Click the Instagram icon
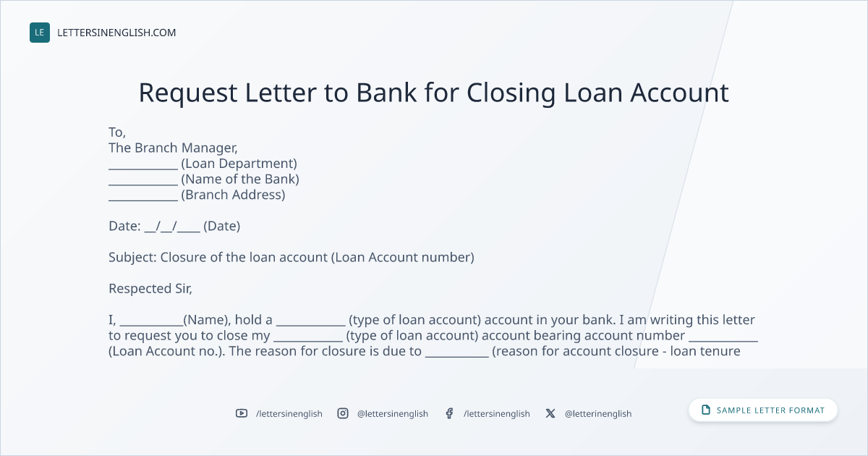Viewport: 868px width, 456px height. 343,413
